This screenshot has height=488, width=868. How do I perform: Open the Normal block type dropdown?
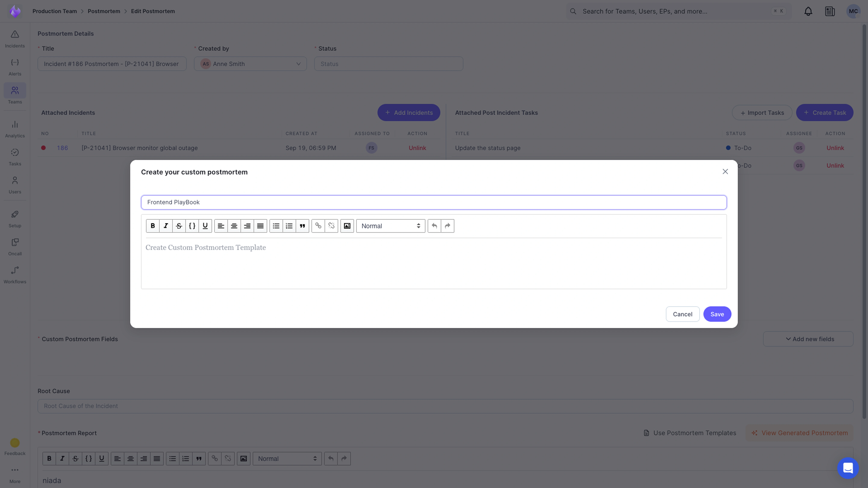click(391, 226)
